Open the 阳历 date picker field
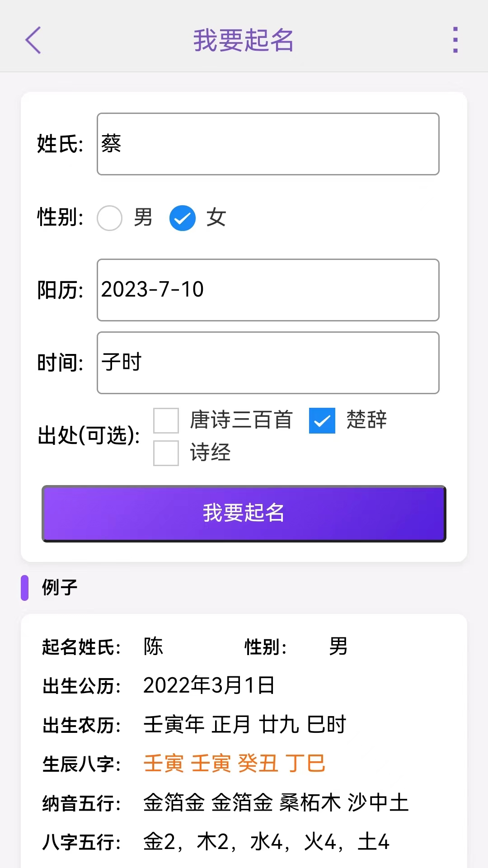 (268, 290)
